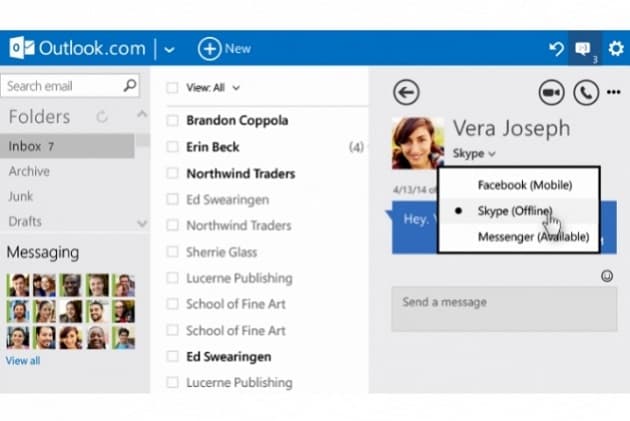
Task: Click Vera Joseph's profile photo
Action: point(418,143)
